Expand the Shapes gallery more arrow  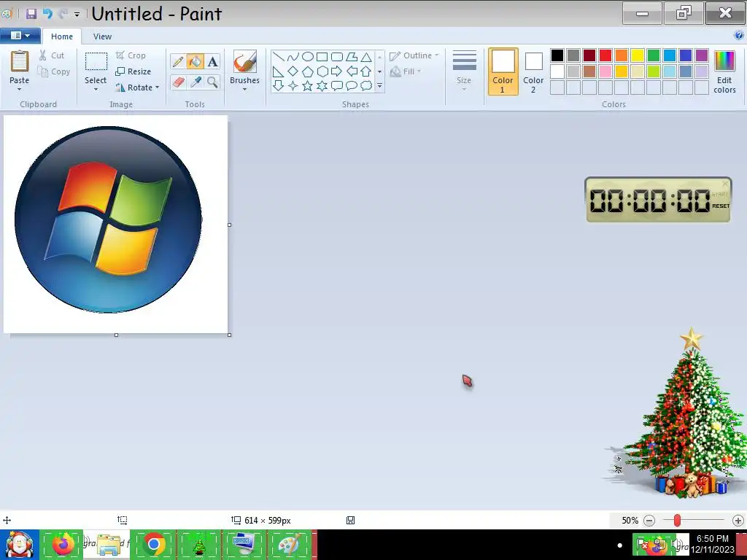point(379,86)
